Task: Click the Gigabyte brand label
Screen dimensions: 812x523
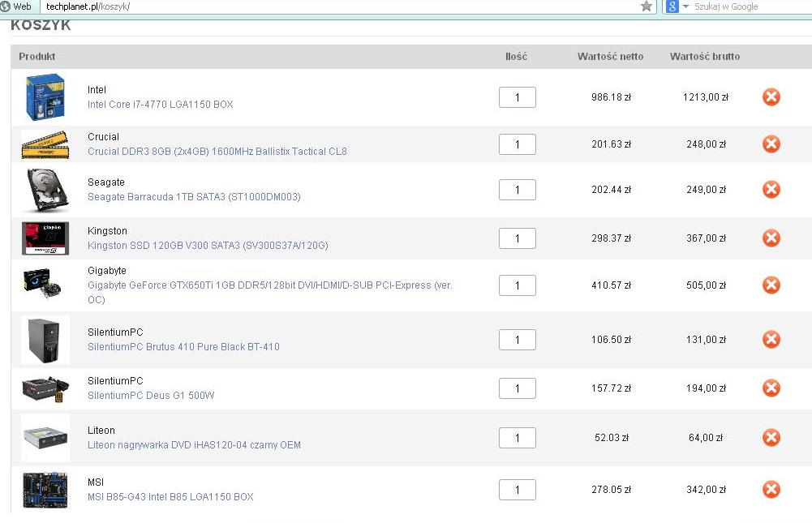Action: [x=107, y=270]
